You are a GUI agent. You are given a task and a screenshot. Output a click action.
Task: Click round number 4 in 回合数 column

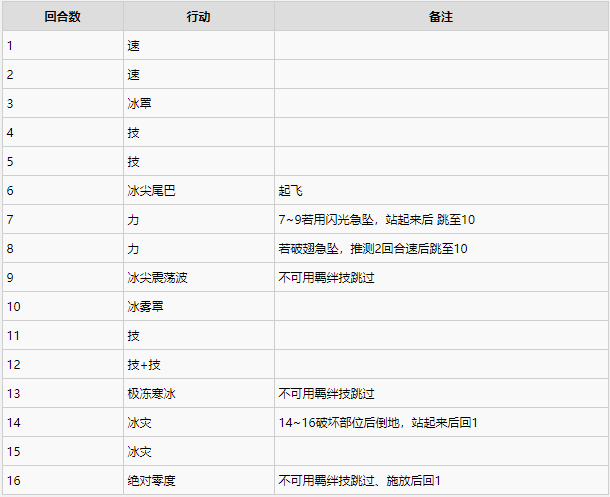10,133
